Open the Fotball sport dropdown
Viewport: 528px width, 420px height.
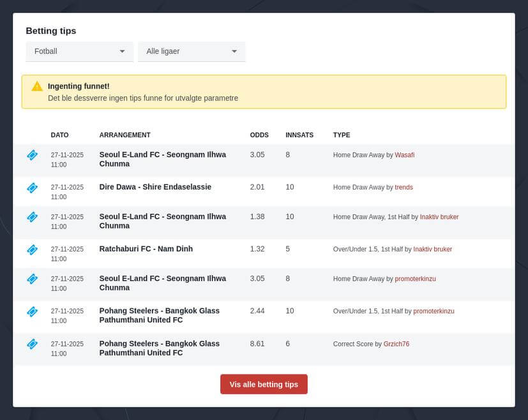pyautogui.click(x=79, y=51)
